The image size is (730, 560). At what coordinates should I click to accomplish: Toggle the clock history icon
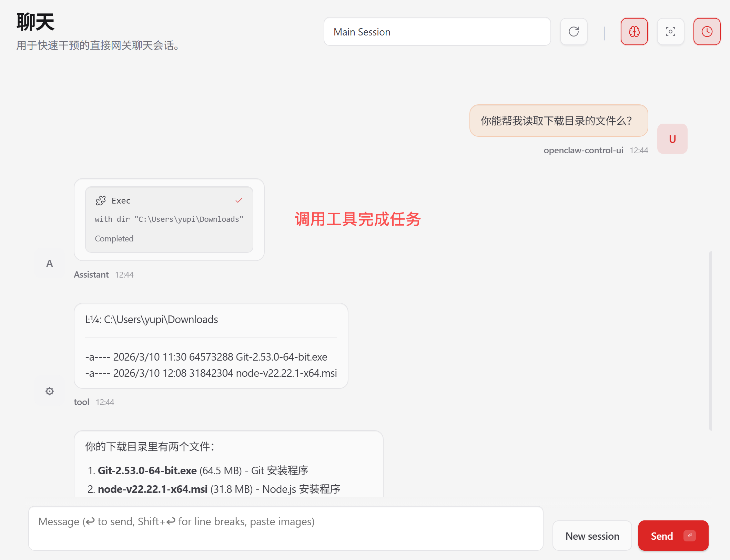pyautogui.click(x=707, y=32)
